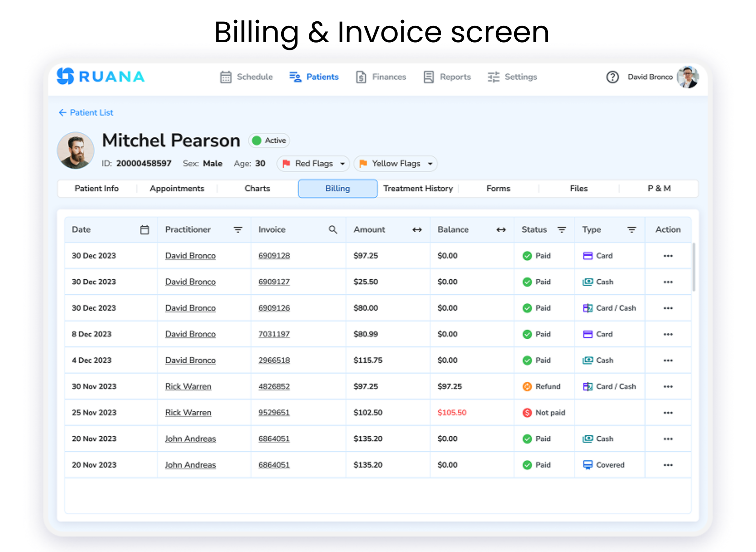Open John Andreas link in the Covered row
756x552 pixels.
[190, 465]
